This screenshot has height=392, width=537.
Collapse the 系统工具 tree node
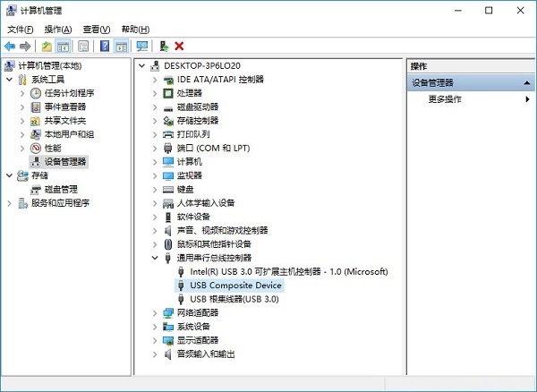coord(9,80)
